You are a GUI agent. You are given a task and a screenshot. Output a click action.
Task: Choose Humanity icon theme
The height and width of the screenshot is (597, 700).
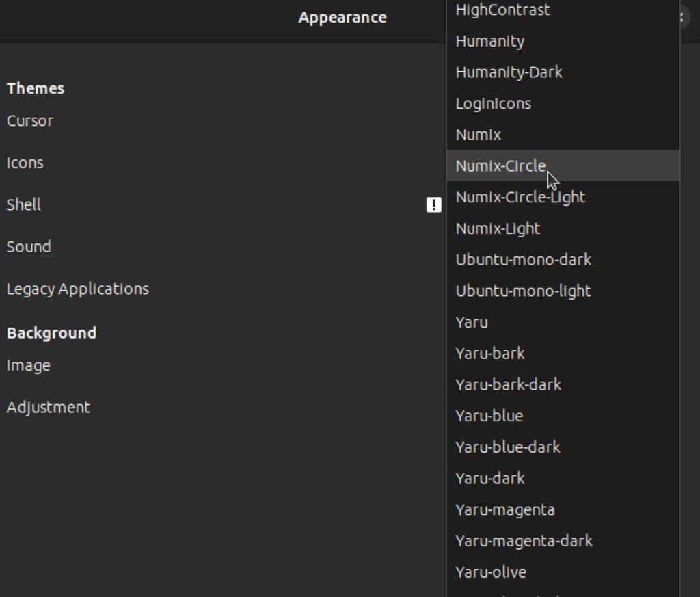(563, 41)
